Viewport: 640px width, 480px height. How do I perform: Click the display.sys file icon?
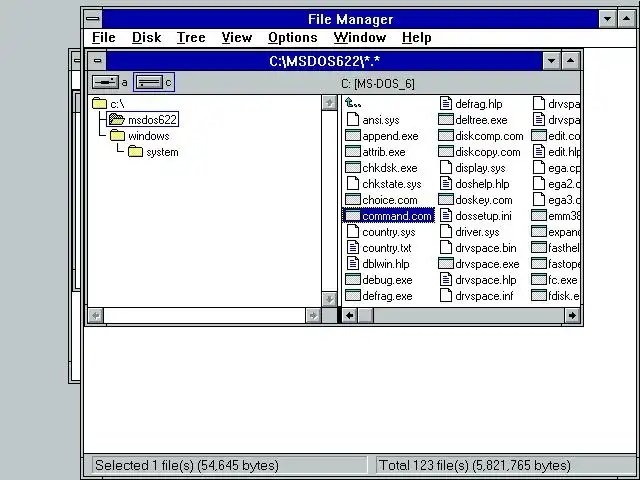(446, 167)
